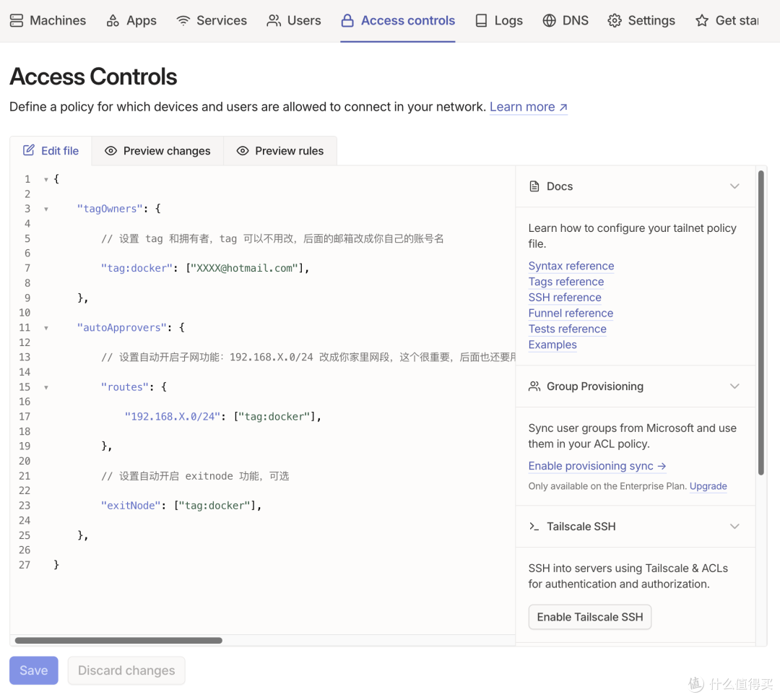Click the "tagOwners" key in editor
The width and height of the screenshot is (780, 700).
point(110,209)
